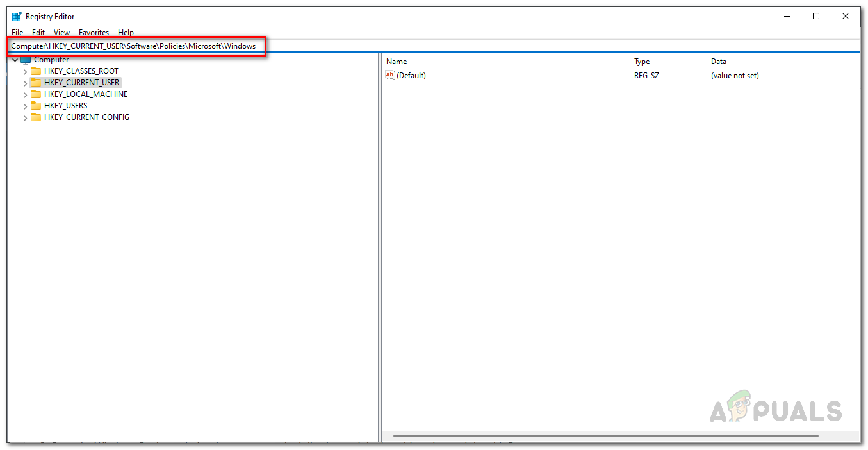The image size is (868, 450).
Task: Maximize the Registry Editor window
Action: [816, 17]
